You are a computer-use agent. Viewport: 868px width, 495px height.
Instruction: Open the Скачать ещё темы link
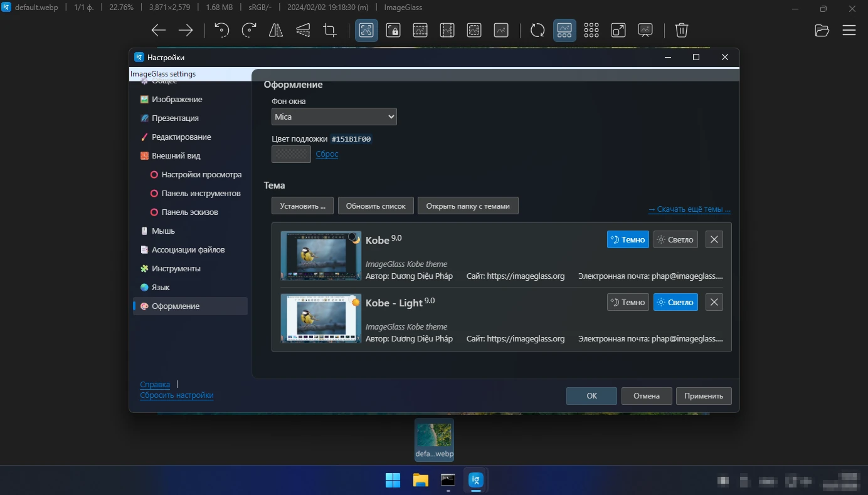click(x=689, y=209)
